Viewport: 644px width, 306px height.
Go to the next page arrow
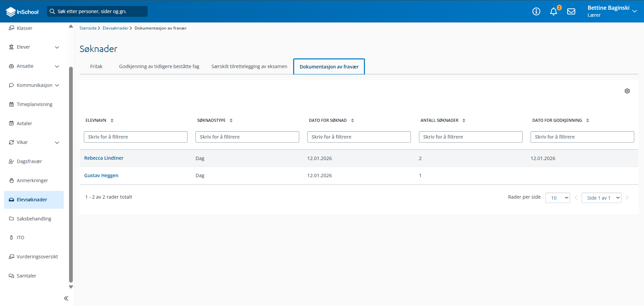coord(627,198)
